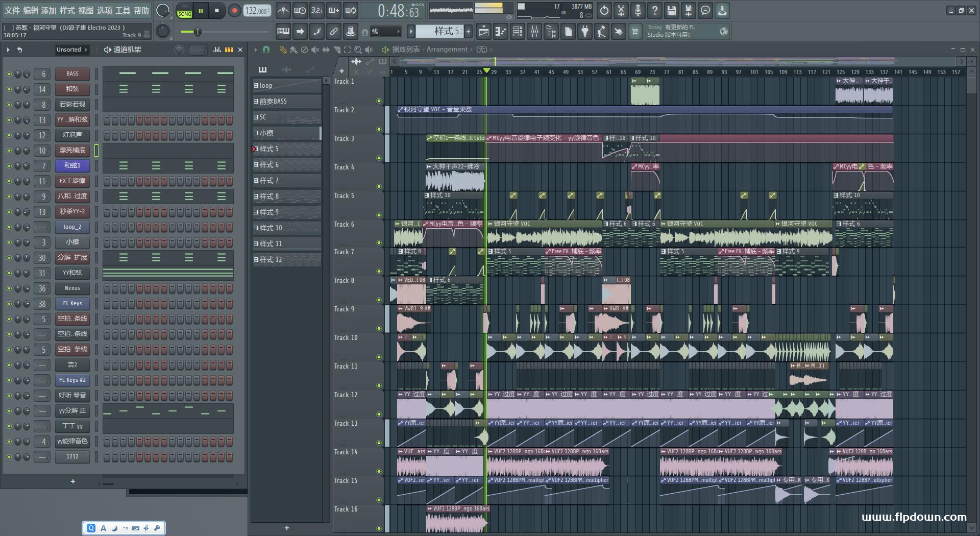Enable wait for input before recording

300,10
